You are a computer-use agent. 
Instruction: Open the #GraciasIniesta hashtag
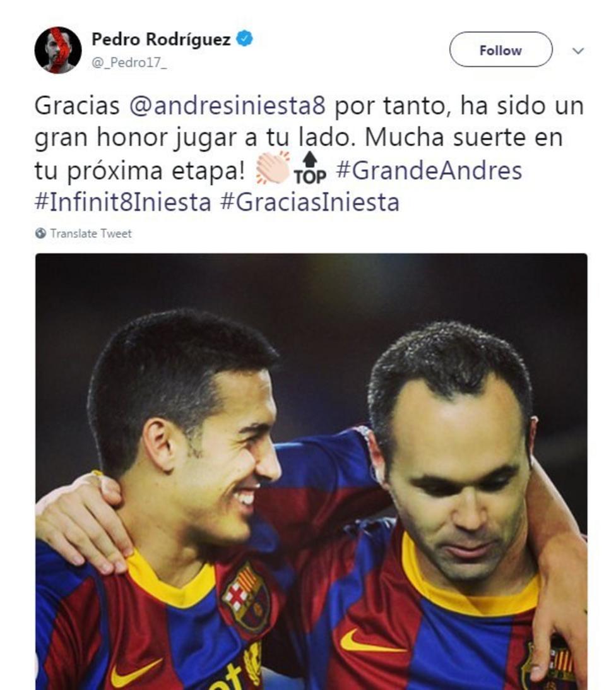click(309, 203)
